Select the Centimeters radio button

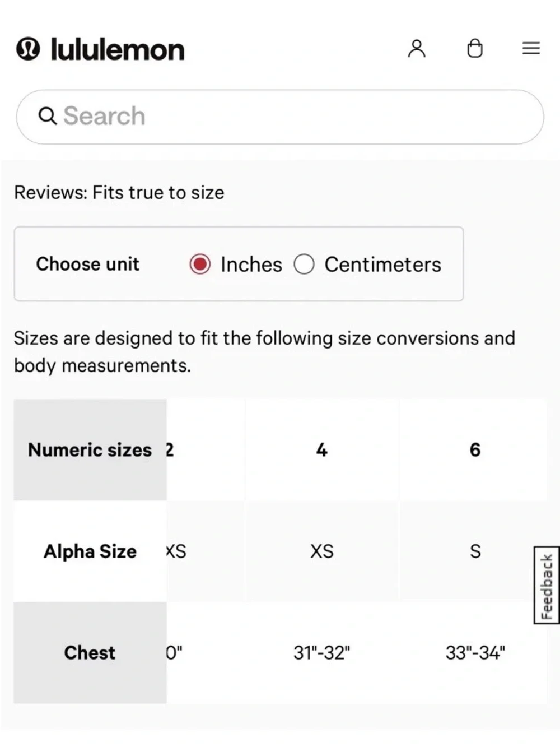304,264
